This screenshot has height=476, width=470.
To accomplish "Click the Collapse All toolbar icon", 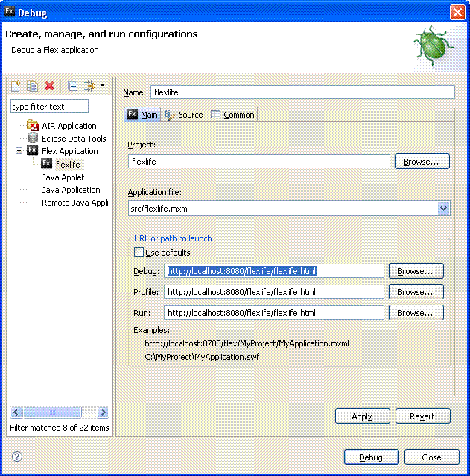I will [x=72, y=86].
